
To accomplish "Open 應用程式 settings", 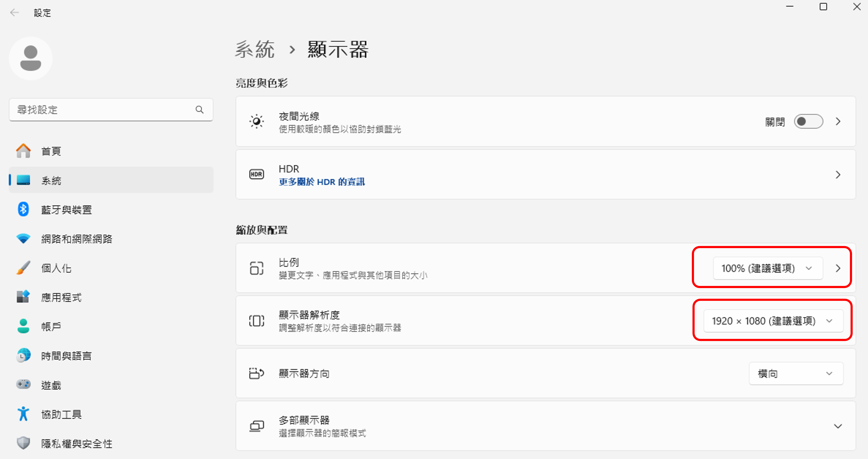I will pos(111,297).
